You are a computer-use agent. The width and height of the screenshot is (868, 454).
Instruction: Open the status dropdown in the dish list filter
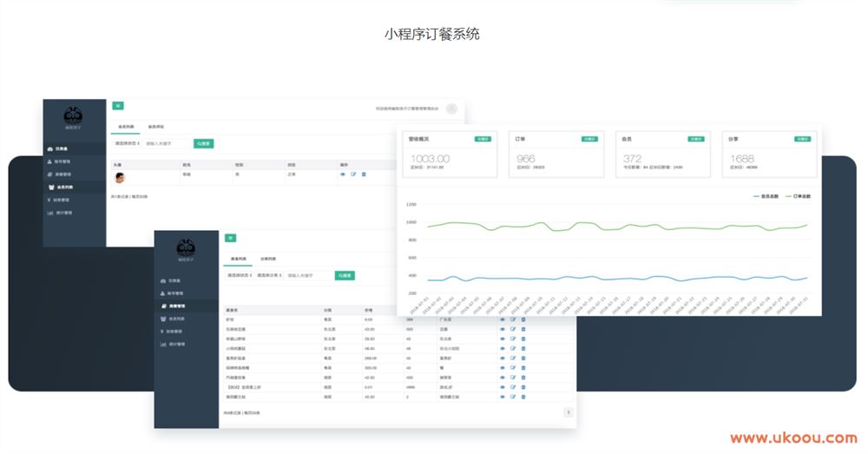click(239, 275)
